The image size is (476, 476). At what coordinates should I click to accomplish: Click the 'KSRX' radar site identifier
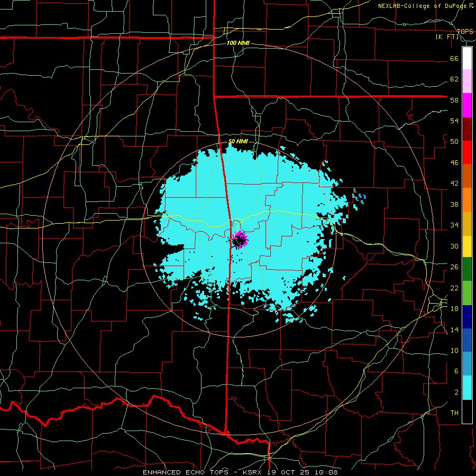point(253,472)
